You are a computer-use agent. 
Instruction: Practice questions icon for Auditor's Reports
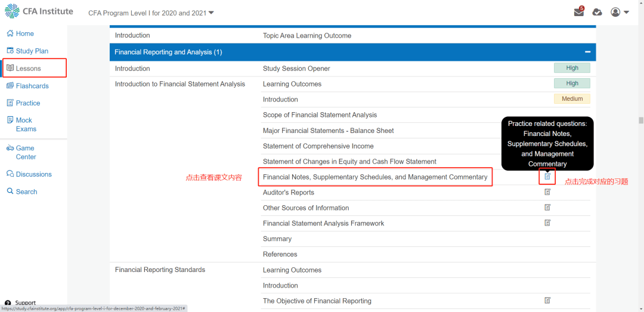[547, 192]
